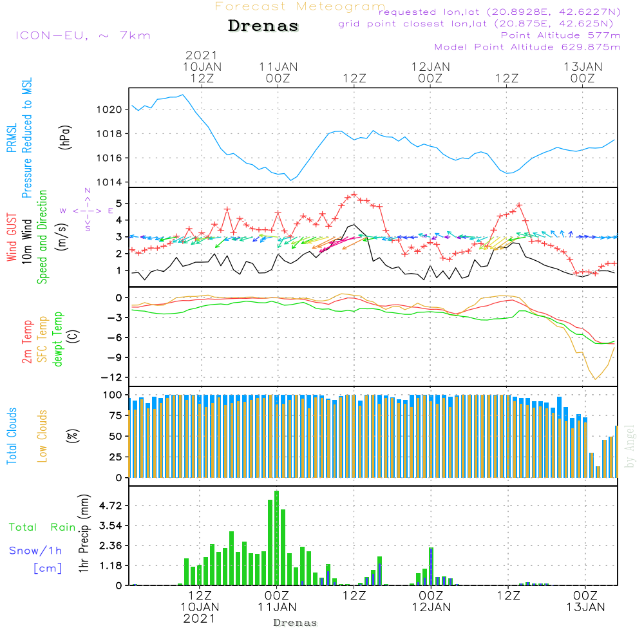Click the wind direction compass rose
Viewport: 644px width, 644px height.
87,210
